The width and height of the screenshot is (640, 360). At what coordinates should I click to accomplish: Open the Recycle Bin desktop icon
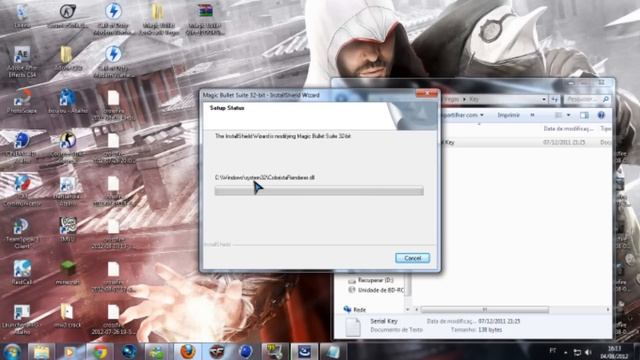click(22, 16)
